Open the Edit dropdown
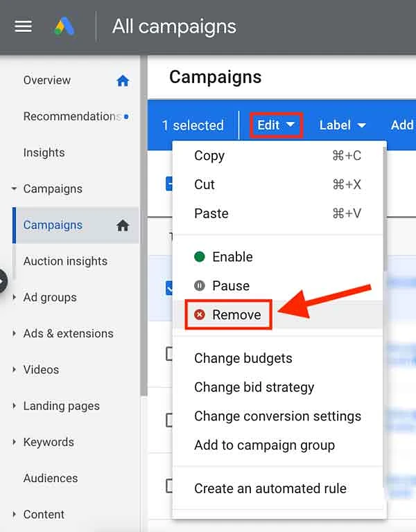Viewport: 416px width, 532px height. pos(276,125)
